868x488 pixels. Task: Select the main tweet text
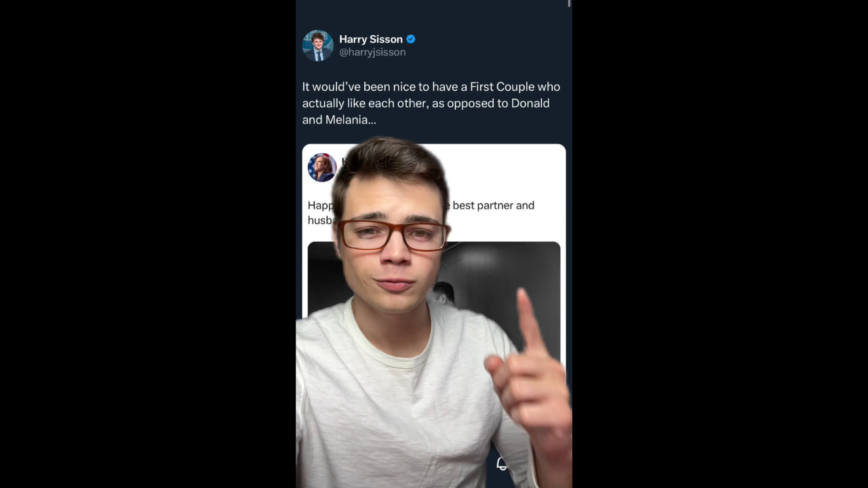coord(431,103)
